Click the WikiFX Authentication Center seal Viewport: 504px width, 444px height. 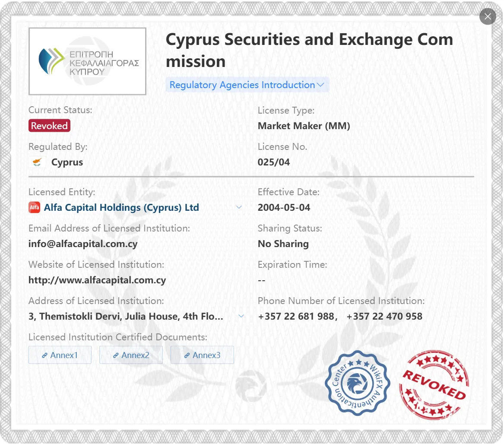[x=358, y=383]
